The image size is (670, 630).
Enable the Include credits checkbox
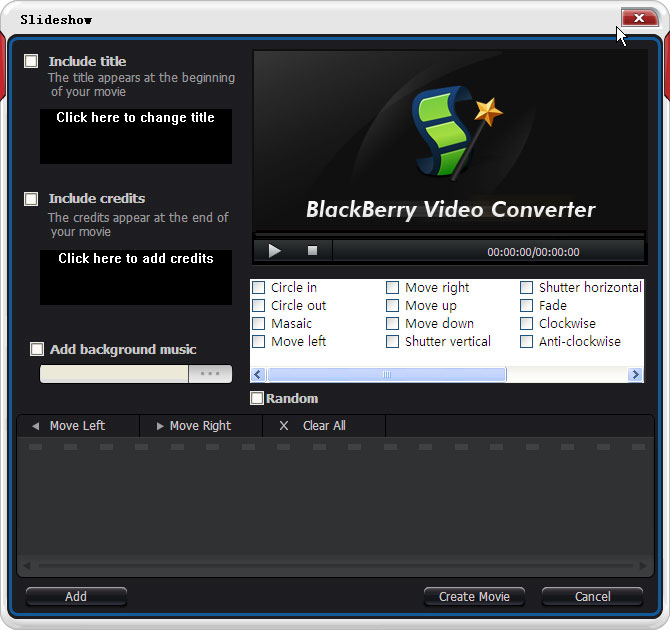(31, 199)
